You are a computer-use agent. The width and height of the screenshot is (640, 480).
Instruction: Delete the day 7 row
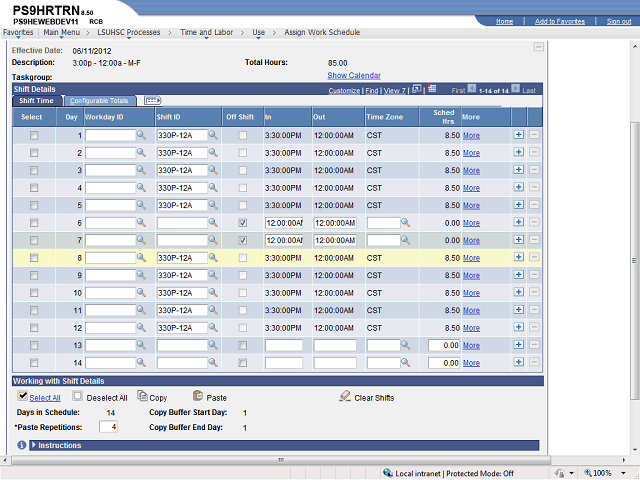click(534, 240)
